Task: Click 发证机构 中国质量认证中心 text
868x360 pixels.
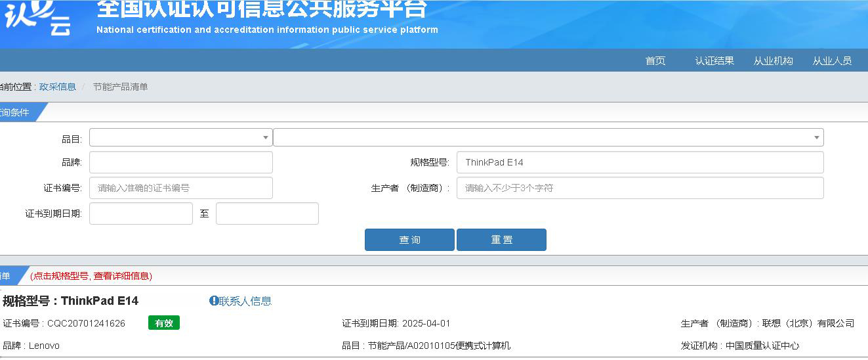Action: click(740, 346)
